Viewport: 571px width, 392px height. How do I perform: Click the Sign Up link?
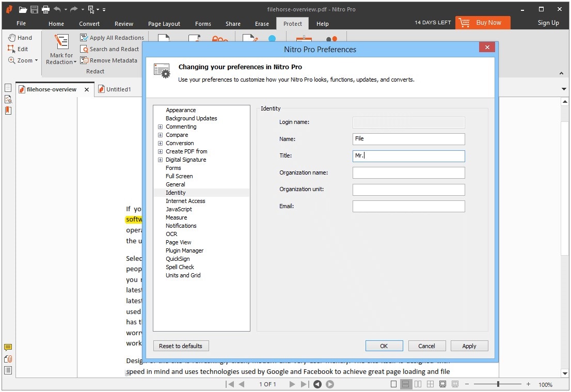click(548, 23)
